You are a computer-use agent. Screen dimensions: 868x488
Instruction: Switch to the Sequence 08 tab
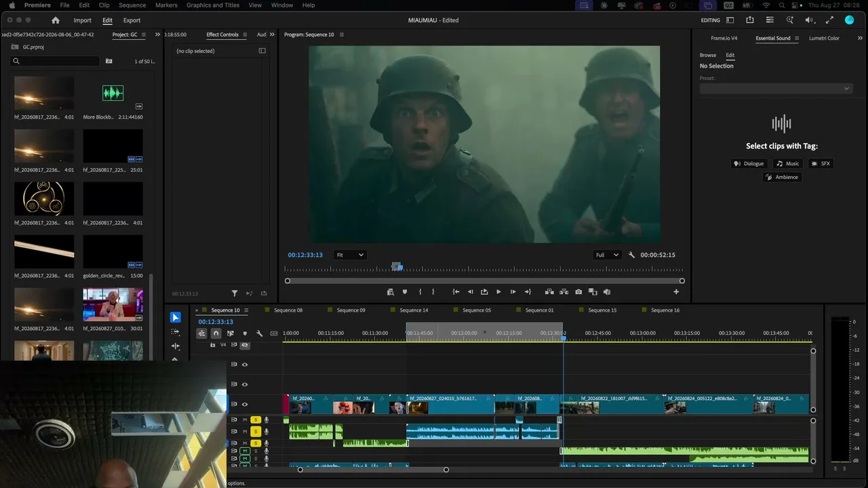tap(288, 310)
